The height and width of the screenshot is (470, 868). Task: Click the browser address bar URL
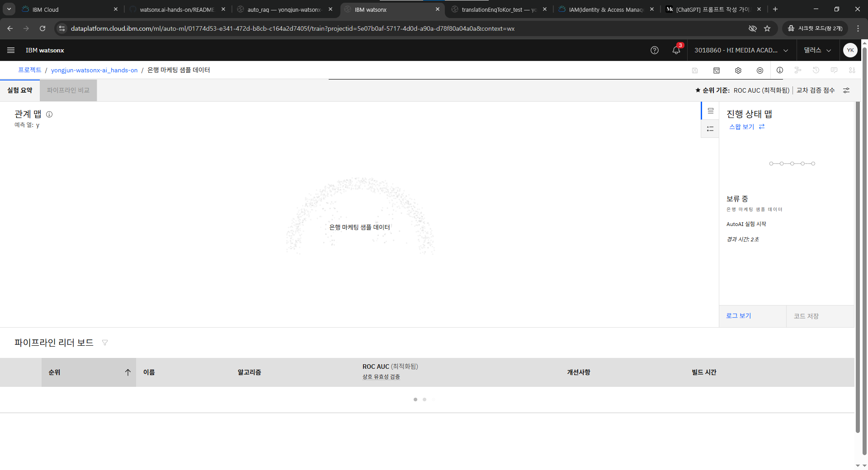pos(292,28)
